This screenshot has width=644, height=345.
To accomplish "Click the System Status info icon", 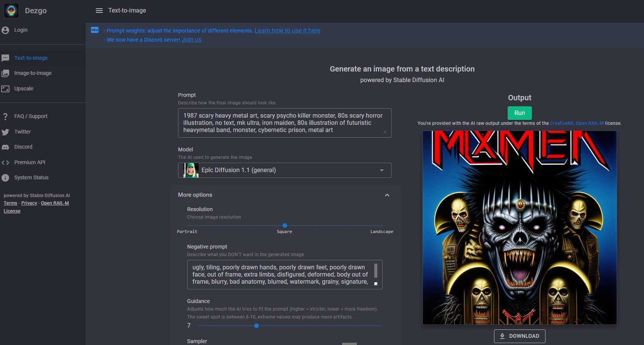I will click(5, 178).
